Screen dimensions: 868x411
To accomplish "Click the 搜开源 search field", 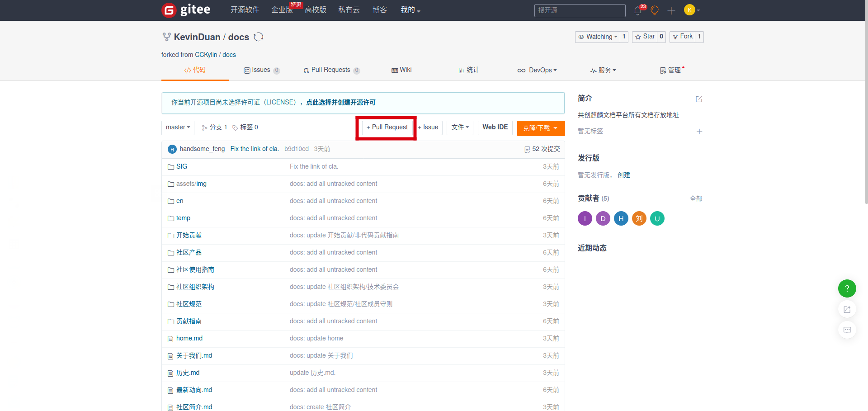I will pos(580,10).
